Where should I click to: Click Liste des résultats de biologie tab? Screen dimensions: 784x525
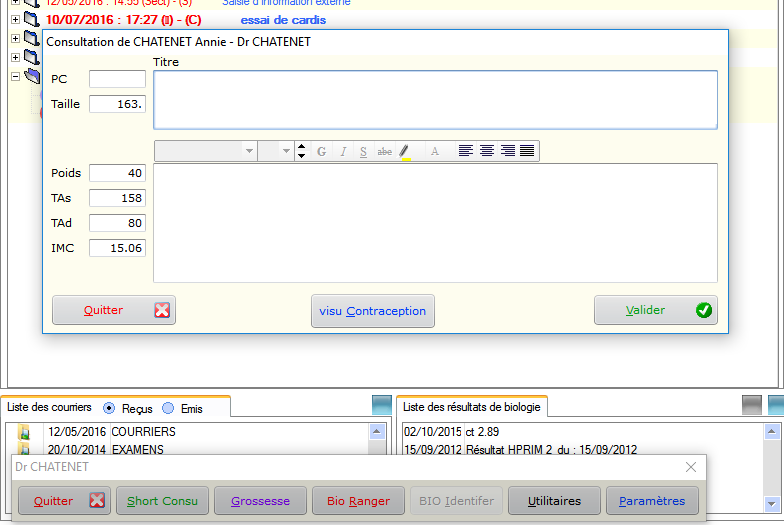[472, 407]
